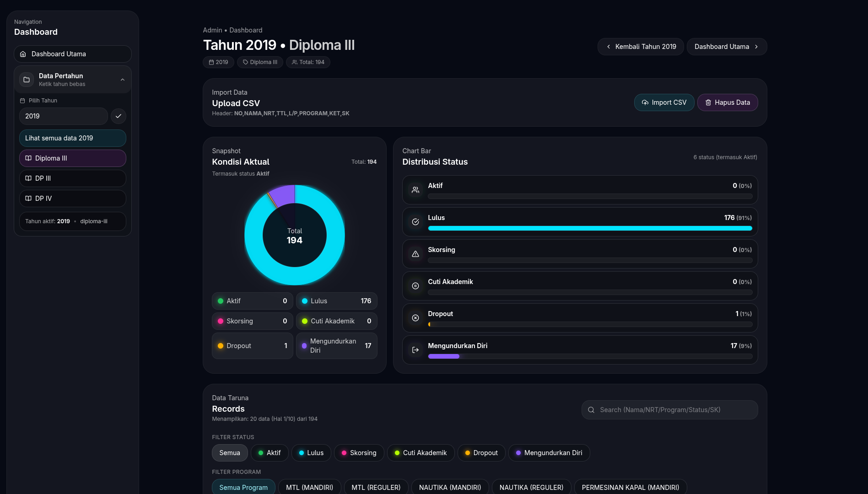Screen dimensions: 868x494
Task: Click the search magnifier icon
Action: pos(591,410)
